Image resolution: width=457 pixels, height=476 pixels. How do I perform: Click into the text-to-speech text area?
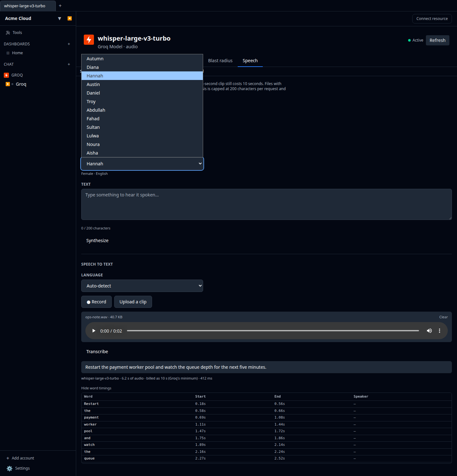pyautogui.click(x=267, y=204)
